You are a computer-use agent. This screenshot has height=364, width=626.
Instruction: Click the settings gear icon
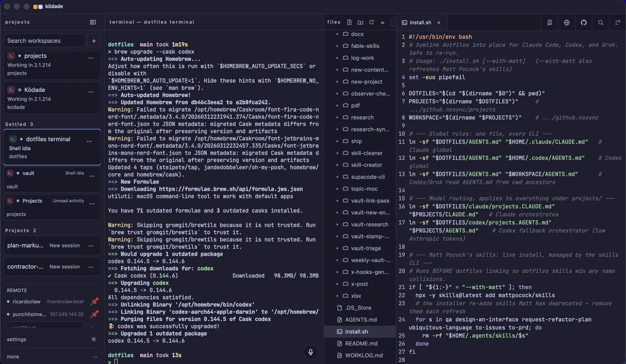tap(94, 339)
